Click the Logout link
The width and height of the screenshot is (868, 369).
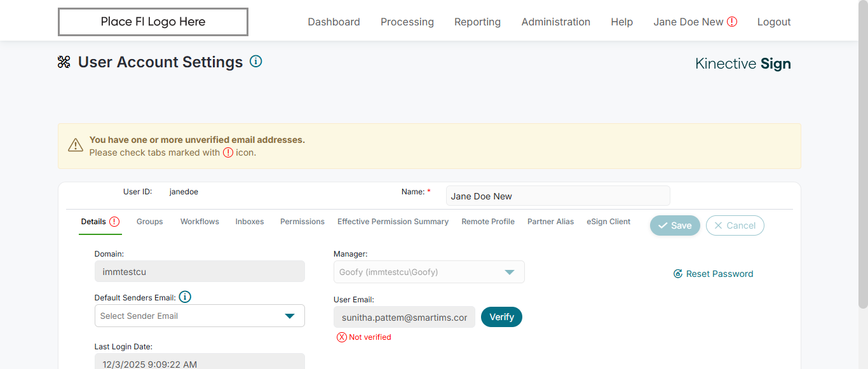773,22
